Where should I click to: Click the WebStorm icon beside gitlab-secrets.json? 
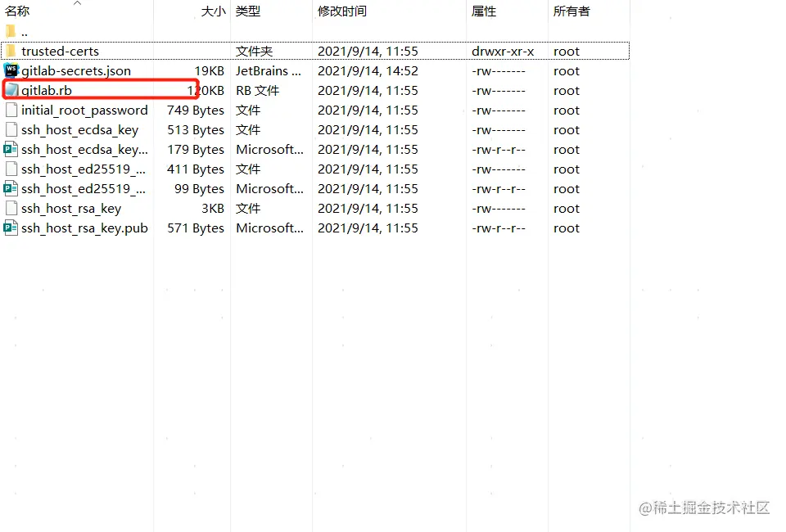click(11, 70)
